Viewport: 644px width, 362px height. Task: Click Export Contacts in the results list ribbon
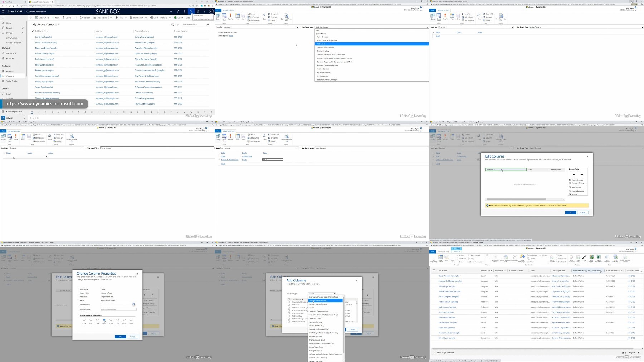tap(615, 258)
